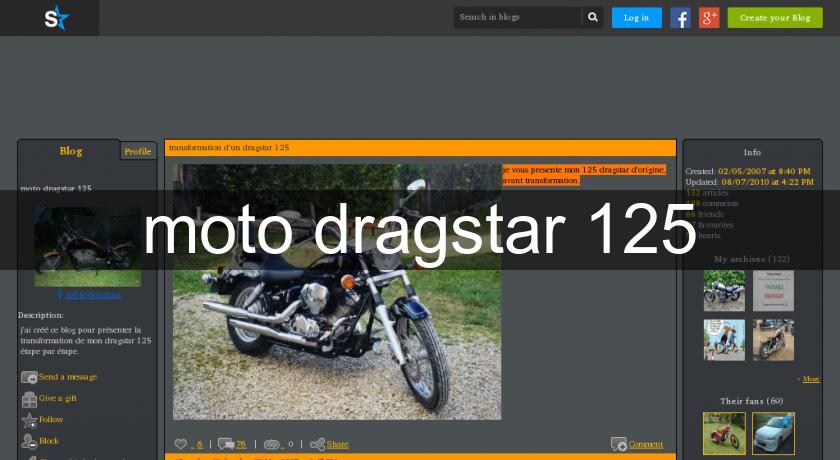Open the blog avatar motorcycle thumbnail
Screen dimensions: 840x460
[x=87, y=247]
